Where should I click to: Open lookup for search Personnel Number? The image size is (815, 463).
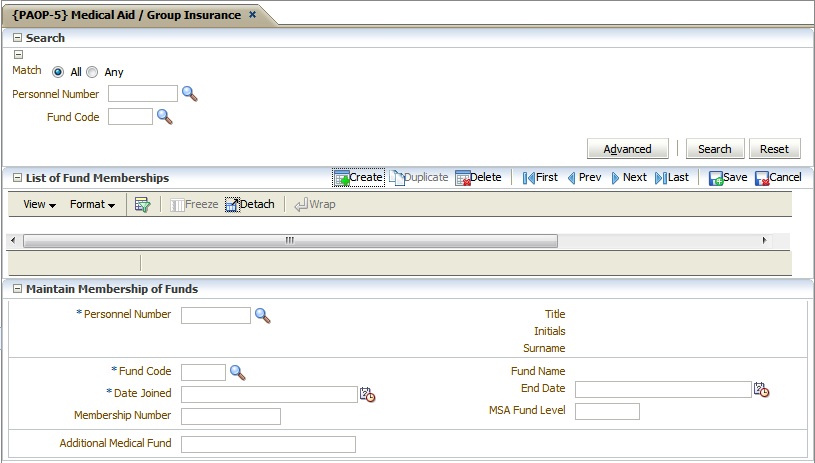coord(189,94)
